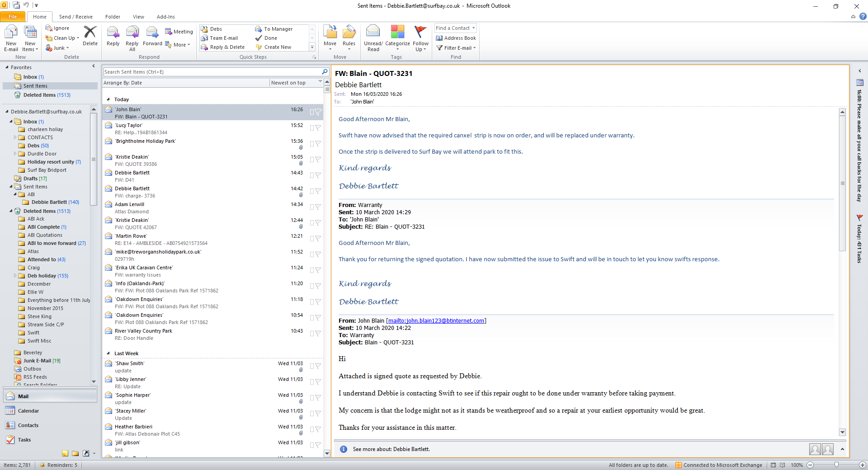Screen dimensions: 868x470
Task: Click the Mail navigation button
Action: 50,396
